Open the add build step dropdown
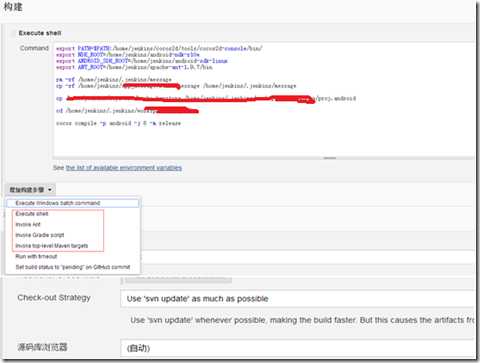Screen dimensions: 480x363 pyautogui.click(x=30, y=190)
